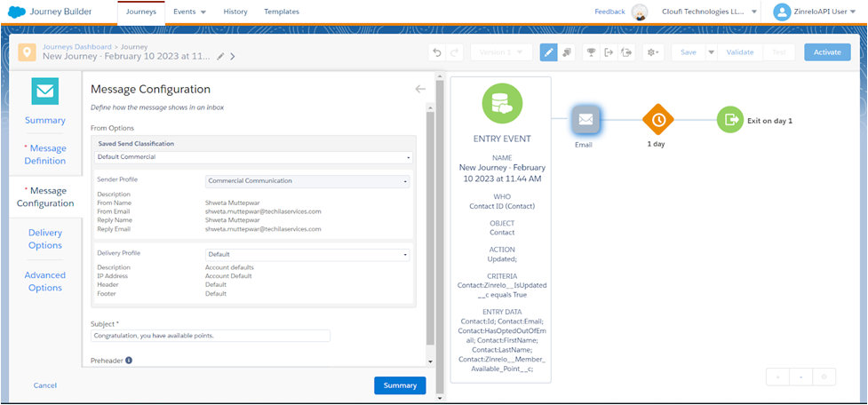Open the Events menu

(189, 12)
